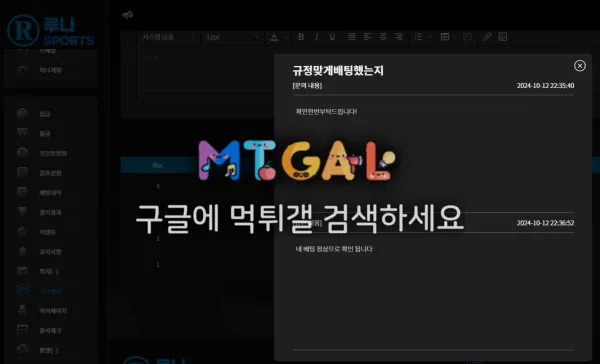Click reply text 네 배팅 정상으로 확인 됩니다
The height and width of the screenshot is (364, 600).
pos(334,249)
